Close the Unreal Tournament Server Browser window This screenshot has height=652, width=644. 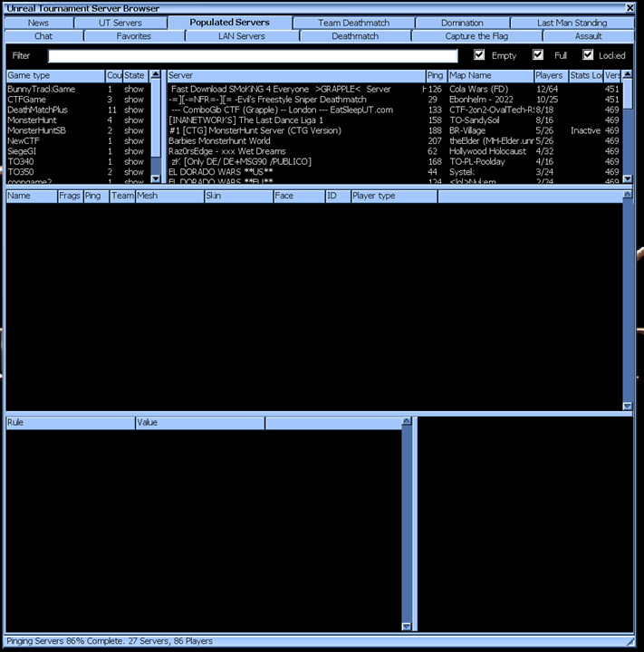tap(630, 7)
